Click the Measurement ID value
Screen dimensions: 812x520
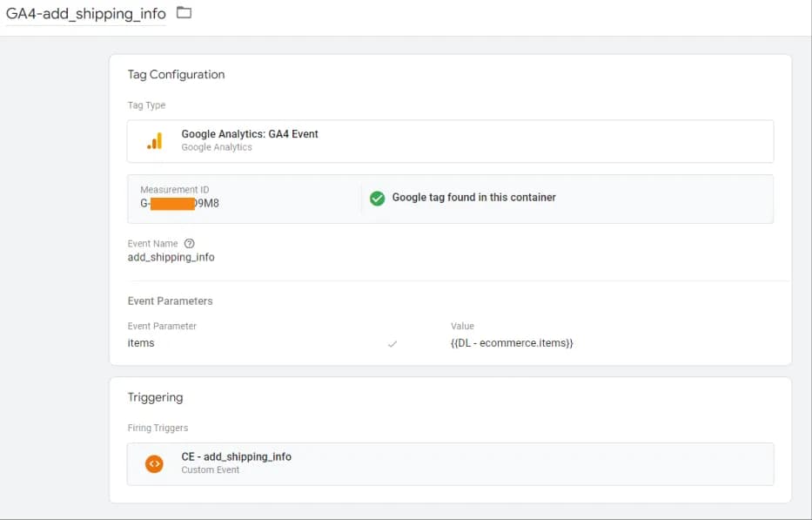tap(179, 203)
